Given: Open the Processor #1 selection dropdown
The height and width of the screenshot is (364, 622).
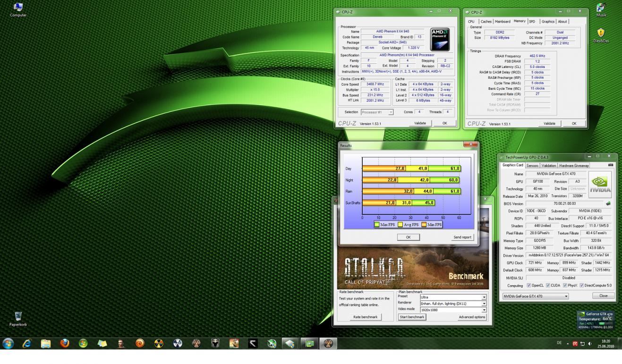Looking at the screenshot, I should 377,112.
